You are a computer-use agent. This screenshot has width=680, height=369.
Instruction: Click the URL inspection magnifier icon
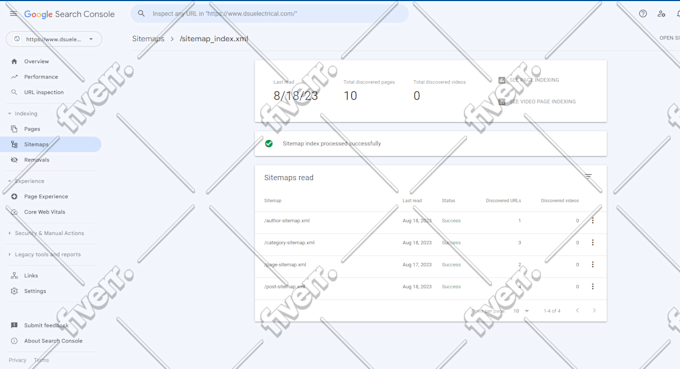tap(14, 92)
